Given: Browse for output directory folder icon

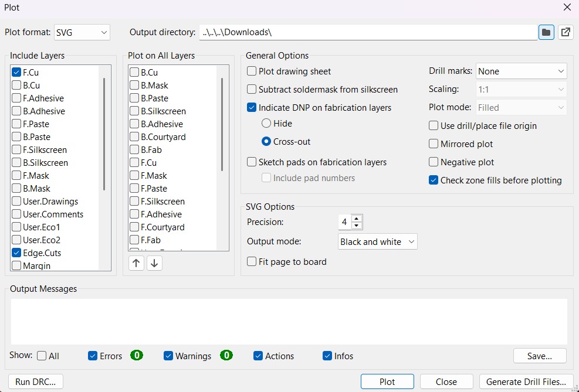Looking at the screenshot, I should [x=546, y=32].
